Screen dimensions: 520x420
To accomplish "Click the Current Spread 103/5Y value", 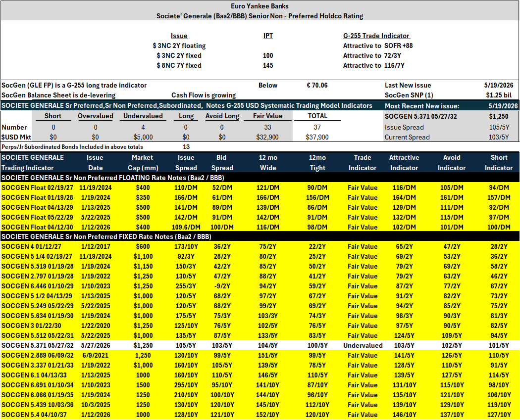I will [x=499, y=137].
